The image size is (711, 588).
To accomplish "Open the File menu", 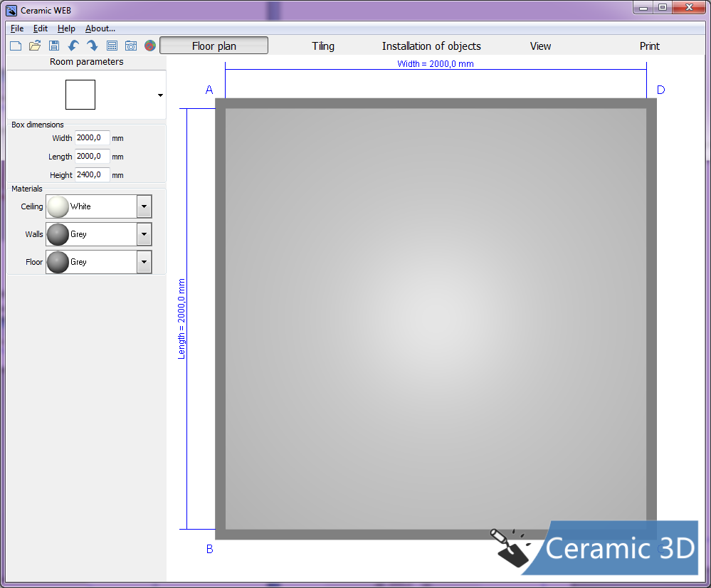I will (x=17, y=28).
